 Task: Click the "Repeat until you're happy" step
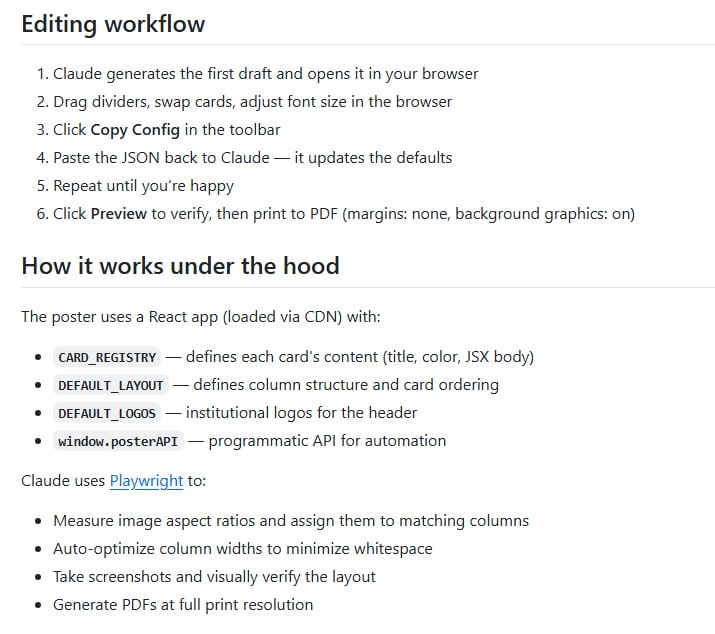tap(143, 186)
